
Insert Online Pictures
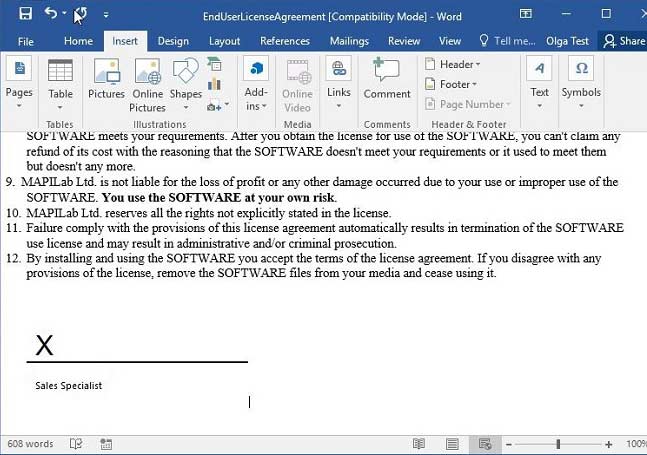147,85
